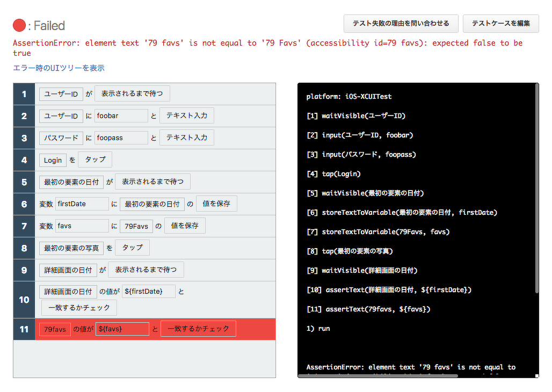The width and height of the screenshot is (552, 392).
Task: Click the red Failed status circle
Action: pos(19,25)
